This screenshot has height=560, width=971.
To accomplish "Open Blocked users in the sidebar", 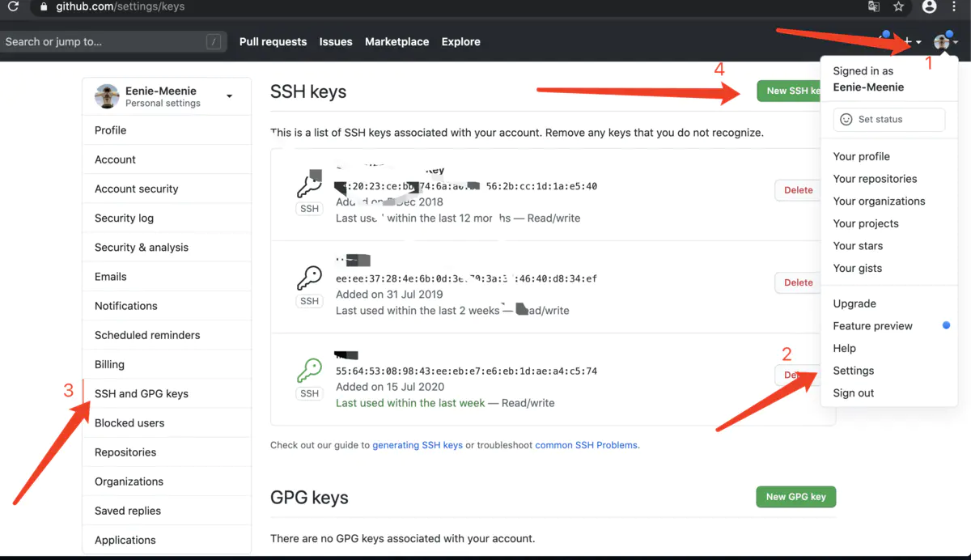I will [167, 422].
